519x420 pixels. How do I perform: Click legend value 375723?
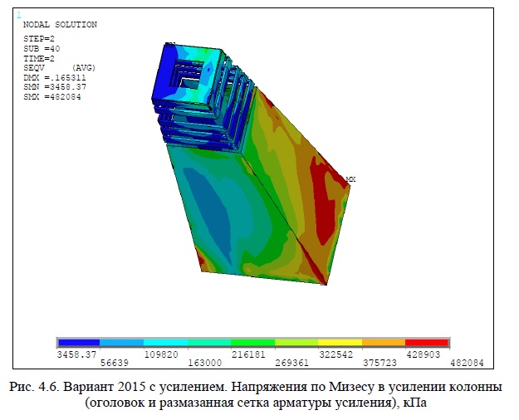coord(379,363)
